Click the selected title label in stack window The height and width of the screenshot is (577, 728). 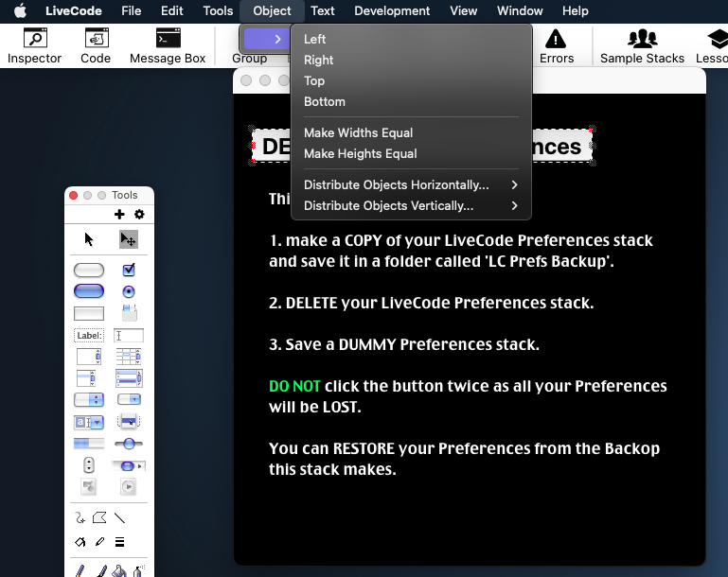tap(422, 146)
